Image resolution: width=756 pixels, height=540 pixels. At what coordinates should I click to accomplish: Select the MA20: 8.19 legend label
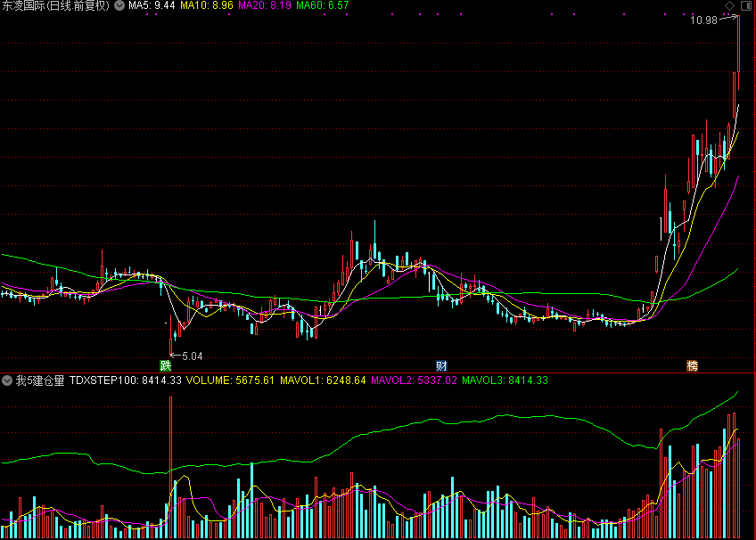click(x=265, y=5)
